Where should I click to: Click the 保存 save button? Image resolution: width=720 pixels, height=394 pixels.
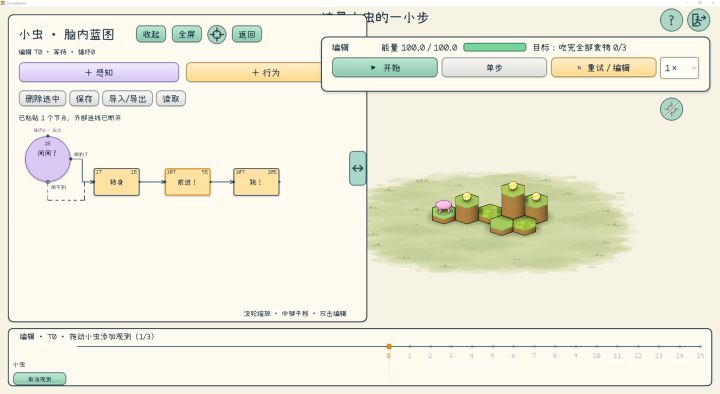pos(84,99)
